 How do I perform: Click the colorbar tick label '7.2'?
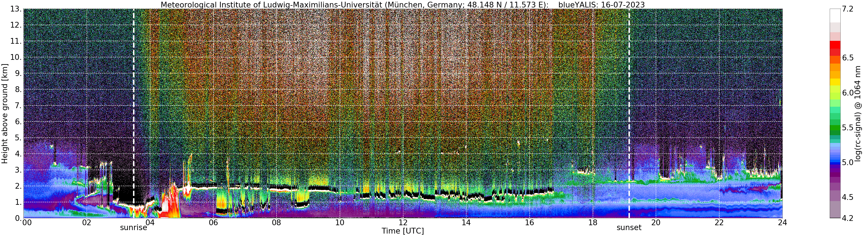[848, 9]
